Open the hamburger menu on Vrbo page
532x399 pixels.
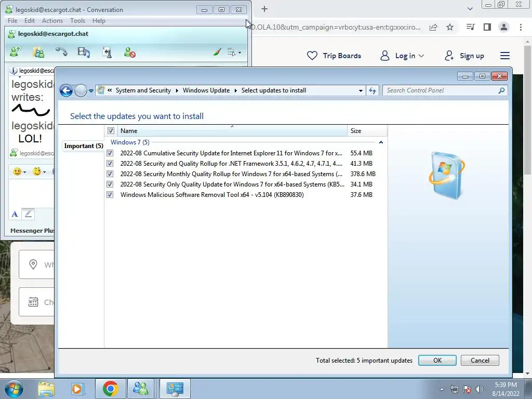coord(505,56)
